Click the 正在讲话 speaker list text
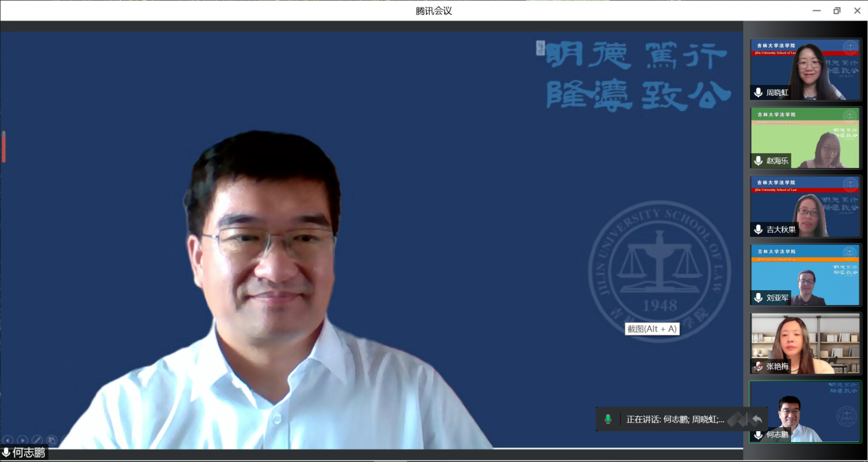 675,419
